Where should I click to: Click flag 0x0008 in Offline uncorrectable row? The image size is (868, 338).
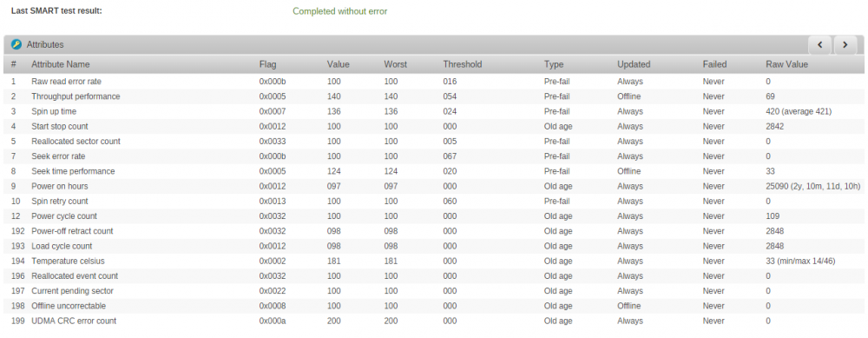point(273,306)
